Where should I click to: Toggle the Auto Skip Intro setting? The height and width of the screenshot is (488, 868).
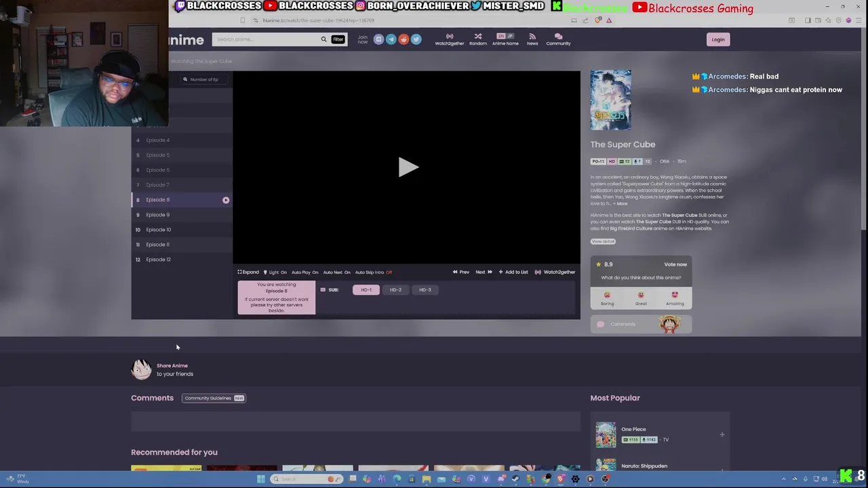374,272
